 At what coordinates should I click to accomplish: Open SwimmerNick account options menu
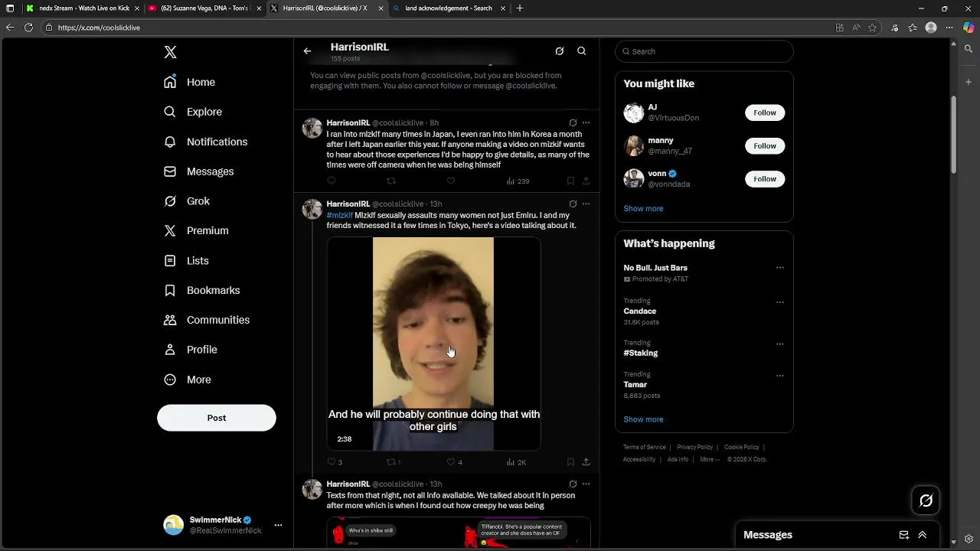click(278, 525)
